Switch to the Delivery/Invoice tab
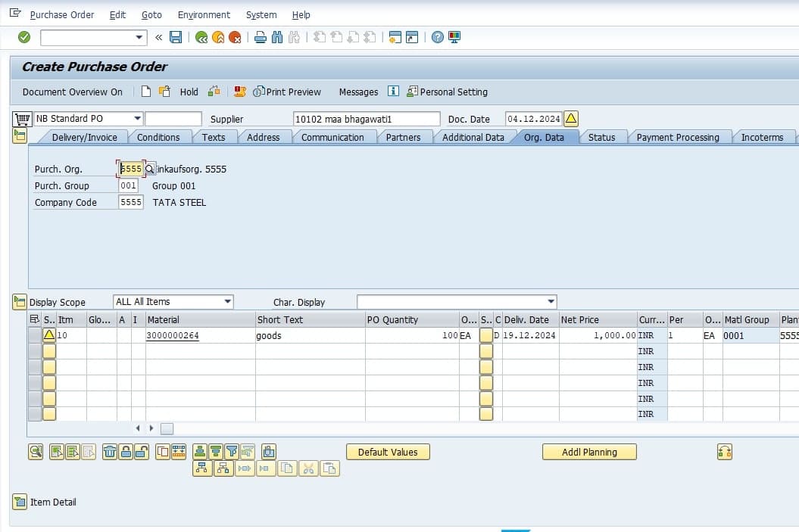This screenshot has width=799, height=532. [x=85, y=138]
